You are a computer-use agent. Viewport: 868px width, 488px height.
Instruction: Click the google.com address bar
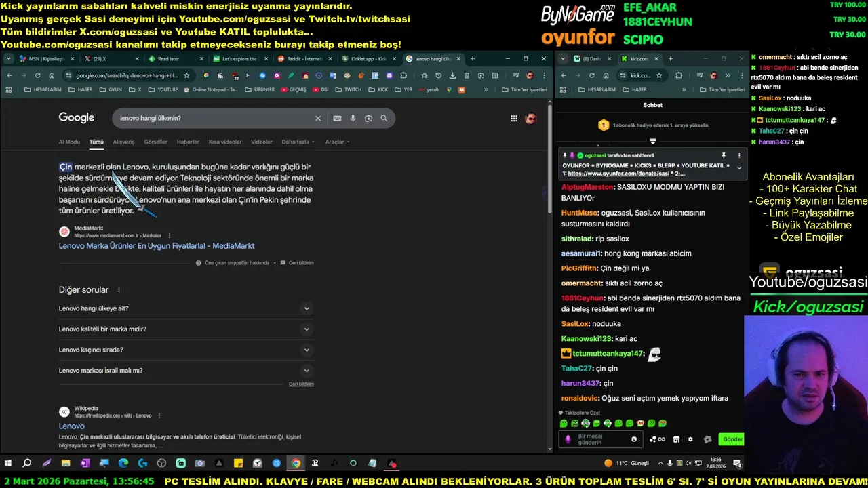tap(127, 75)
